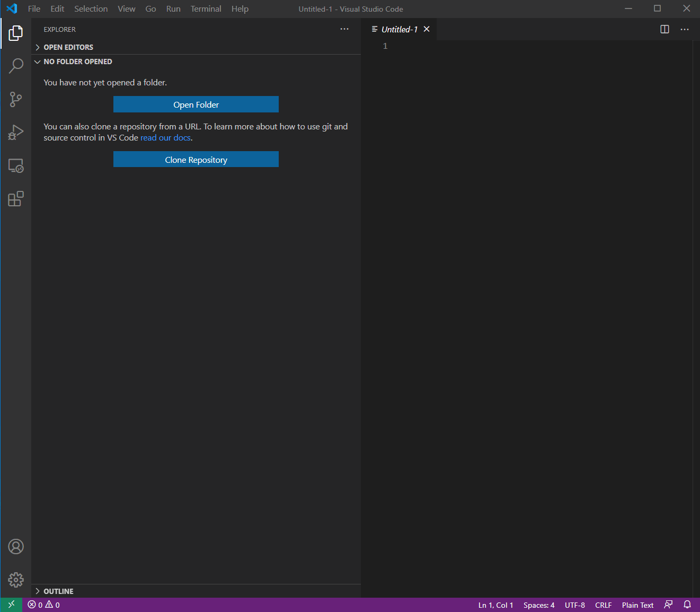Click the feedback icon in status bar

point(668,605)
